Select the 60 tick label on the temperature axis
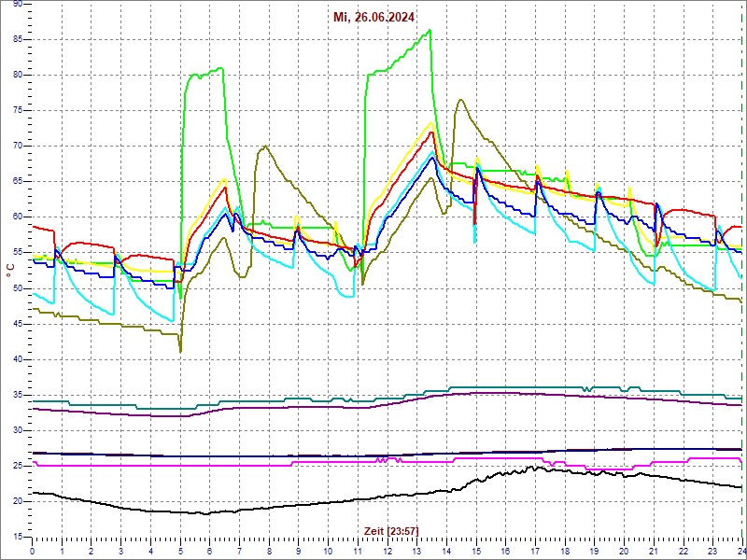Viewport: 747px width, 560px height. tap(17, 217)
